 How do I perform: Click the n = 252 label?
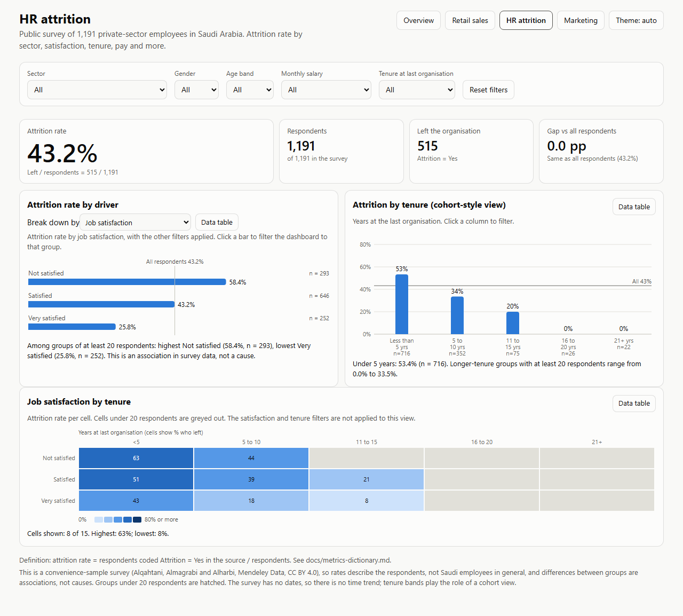coord(319,318)
